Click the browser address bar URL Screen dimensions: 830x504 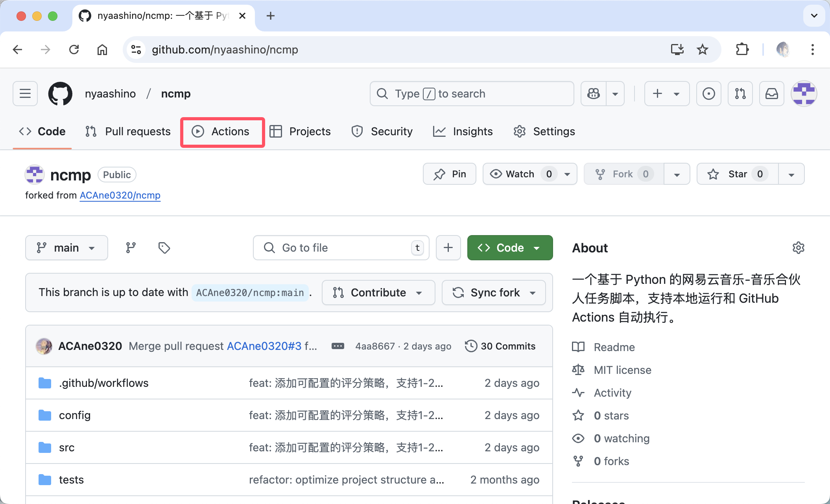[225, 50]
